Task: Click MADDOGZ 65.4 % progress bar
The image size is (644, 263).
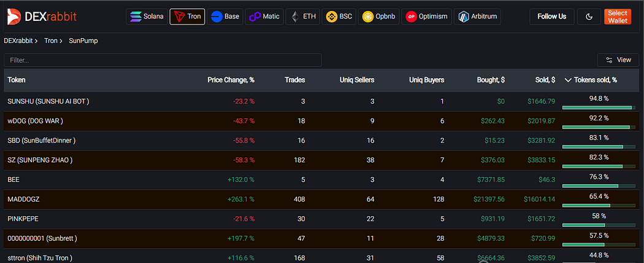Action: click(599, 205)
